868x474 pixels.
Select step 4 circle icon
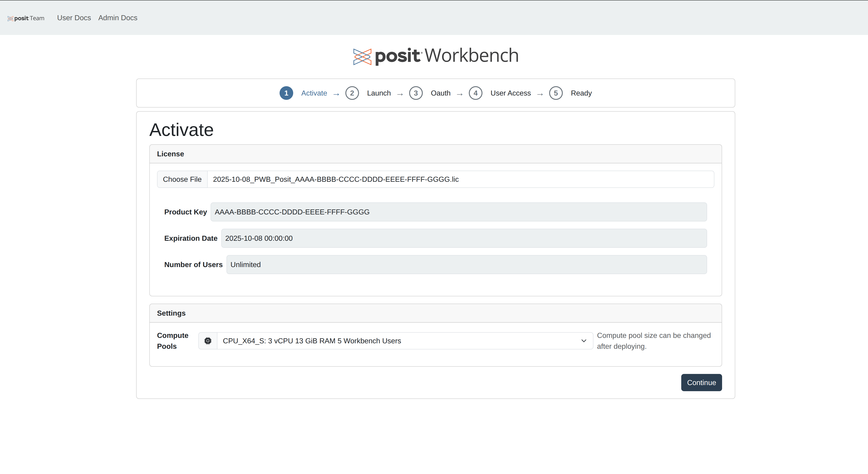coord(475,93)
